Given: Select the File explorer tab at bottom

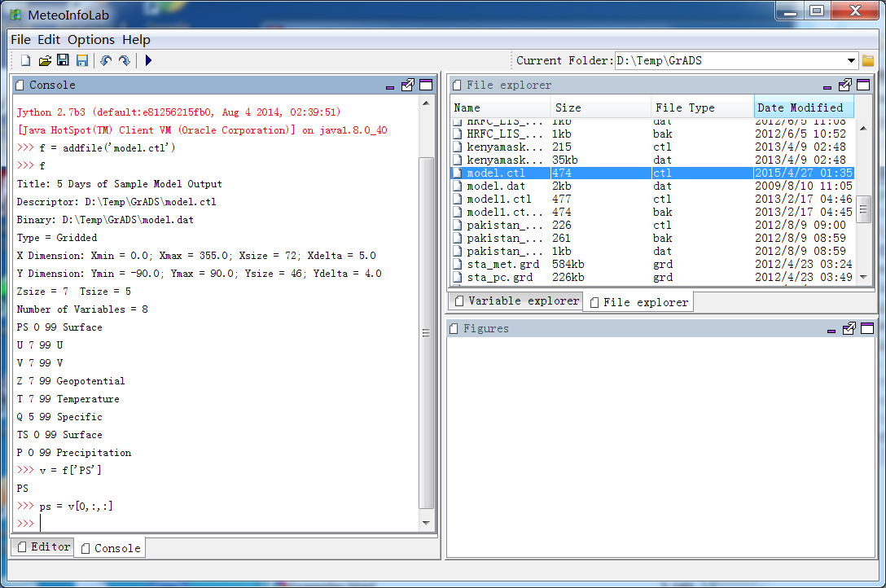Looking at the screenshot, I should [639, 302].
